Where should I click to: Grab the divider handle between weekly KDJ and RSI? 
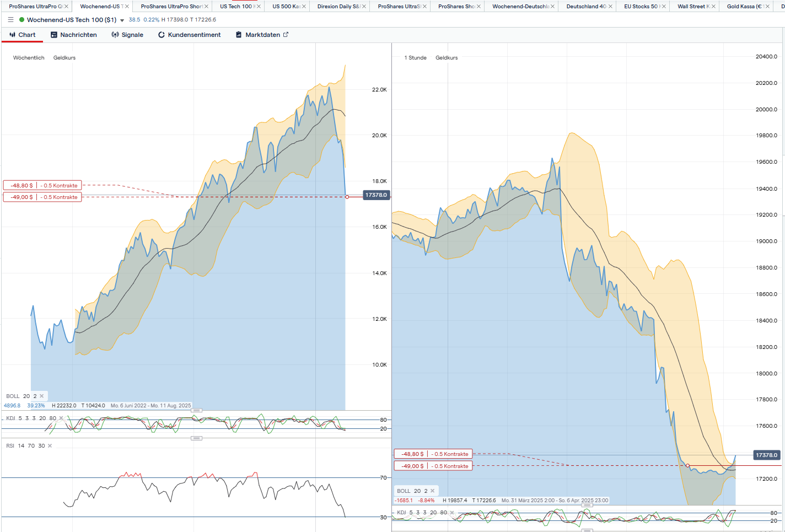197,438
